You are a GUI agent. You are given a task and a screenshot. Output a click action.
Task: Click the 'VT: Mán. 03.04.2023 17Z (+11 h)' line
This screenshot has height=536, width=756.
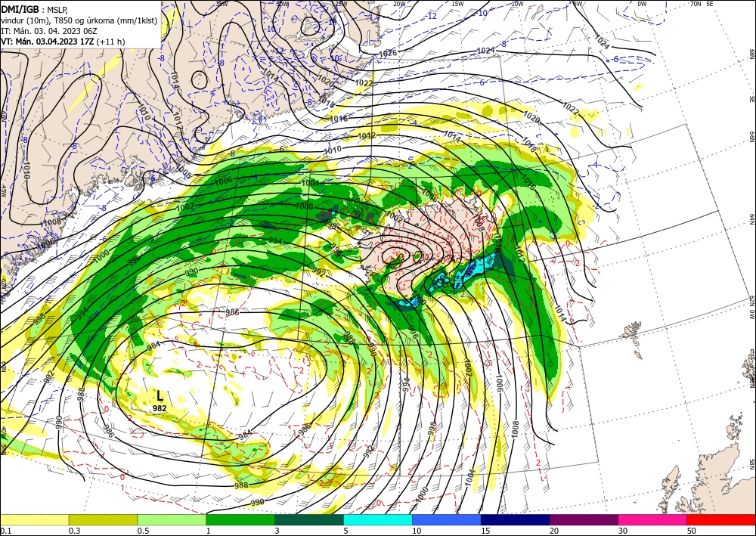click(x=63, y=42)
